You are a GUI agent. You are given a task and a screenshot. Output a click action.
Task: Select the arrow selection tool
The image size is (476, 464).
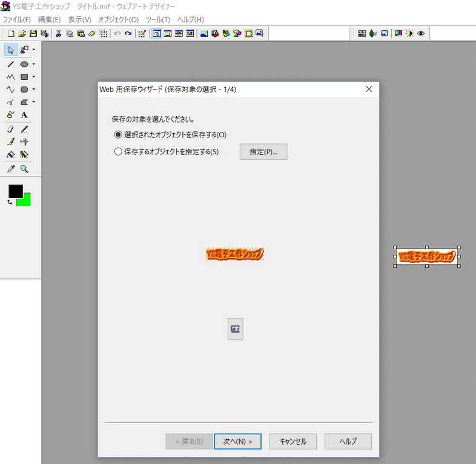pyautogui.click(x=11, y=50)
